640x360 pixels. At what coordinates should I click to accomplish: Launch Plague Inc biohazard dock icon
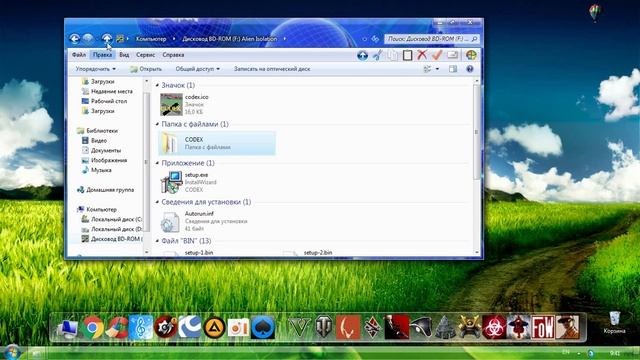494,327
